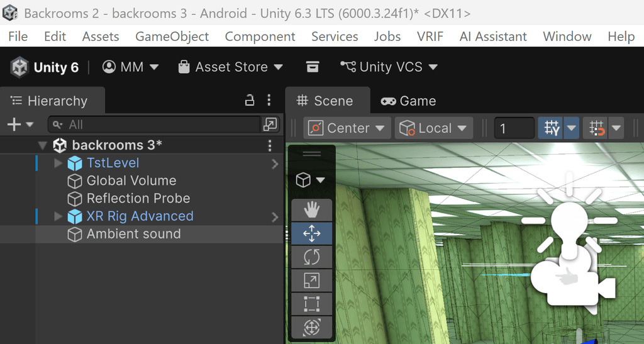644x344 pixels.
Task: Open the grid visibility options arrow
Action: coord(571,128)
